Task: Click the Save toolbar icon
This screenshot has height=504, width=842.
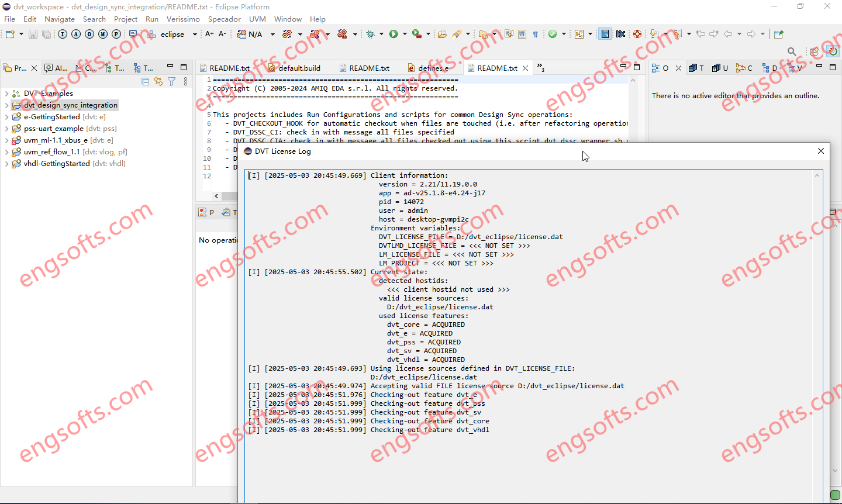Action: (33, 34)
